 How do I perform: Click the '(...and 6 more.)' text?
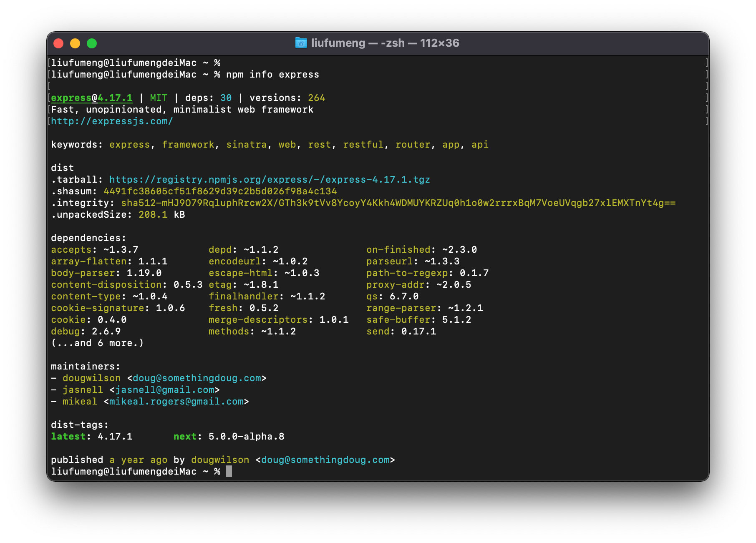pyautogui.click(x=97, y=343)
